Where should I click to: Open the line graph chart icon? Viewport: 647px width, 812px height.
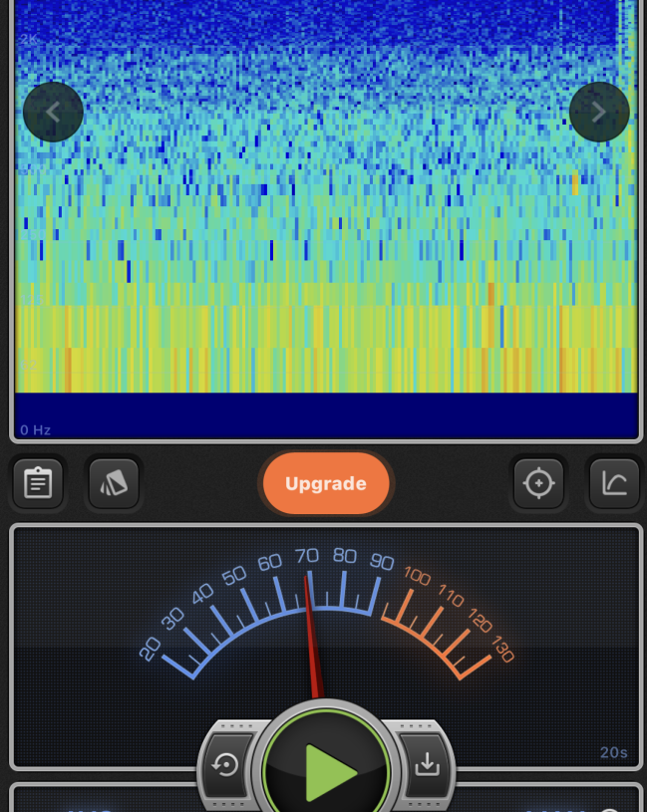614,483
